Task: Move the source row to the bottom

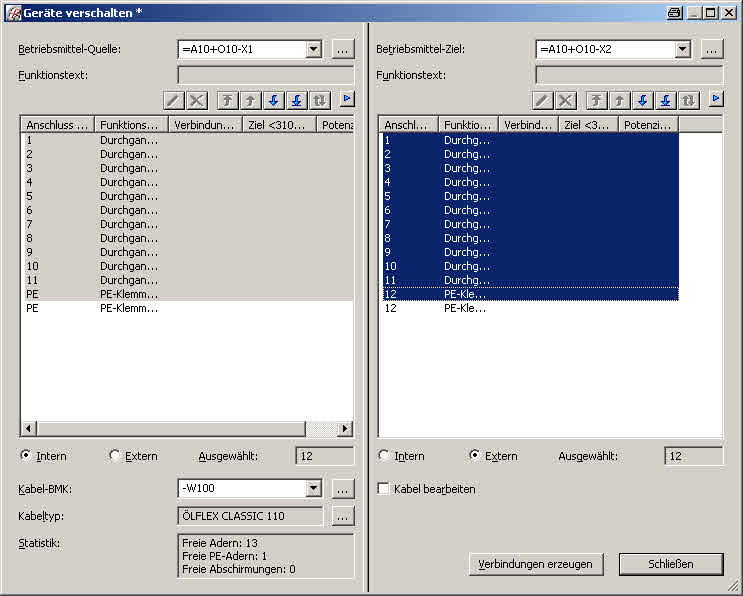Action: (297, 100)
